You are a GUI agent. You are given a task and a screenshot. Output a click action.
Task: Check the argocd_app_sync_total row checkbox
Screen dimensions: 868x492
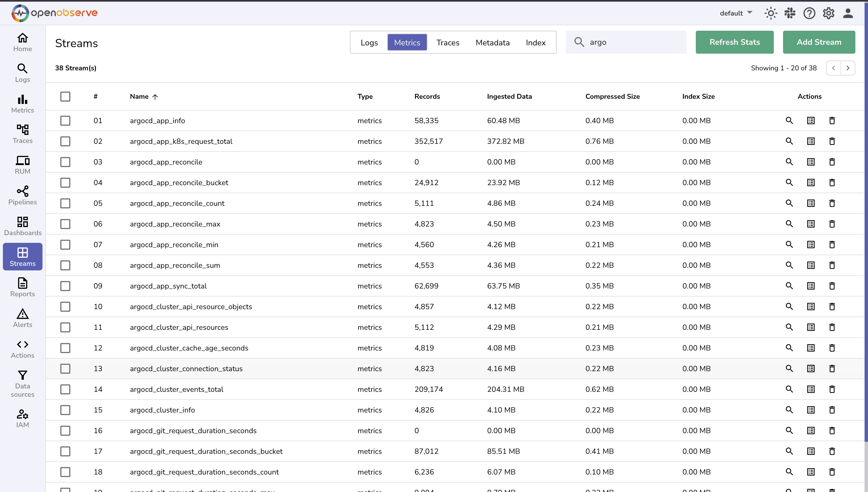click(x=65, y=286)
